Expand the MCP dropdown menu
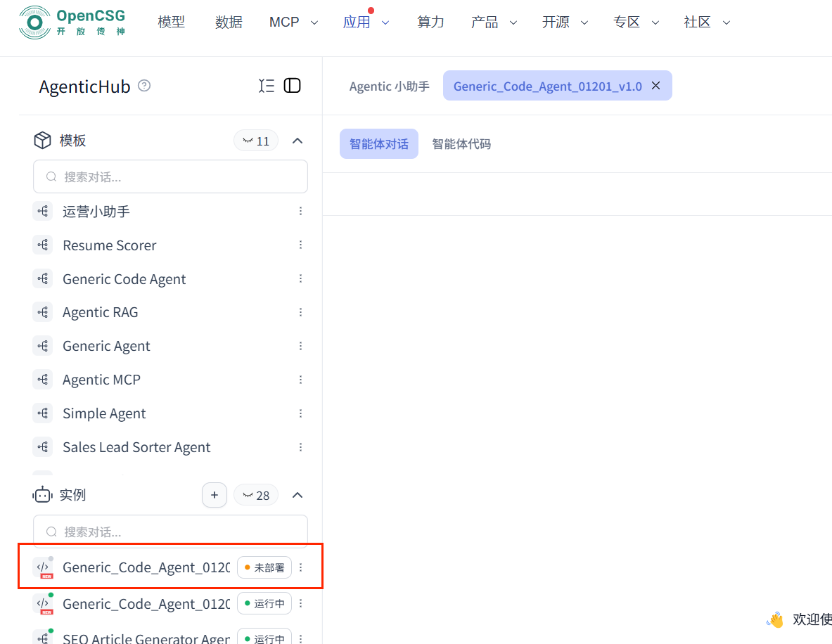The height and width of the screenshot is (644, 832). 293,22
